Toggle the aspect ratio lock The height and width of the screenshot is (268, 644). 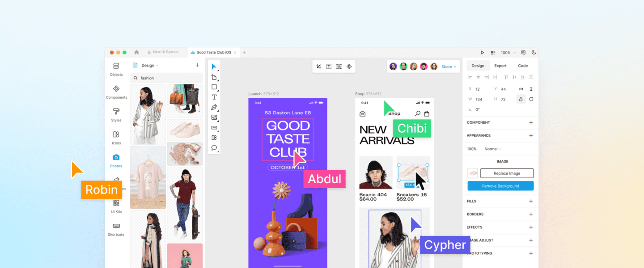[521, 99]
